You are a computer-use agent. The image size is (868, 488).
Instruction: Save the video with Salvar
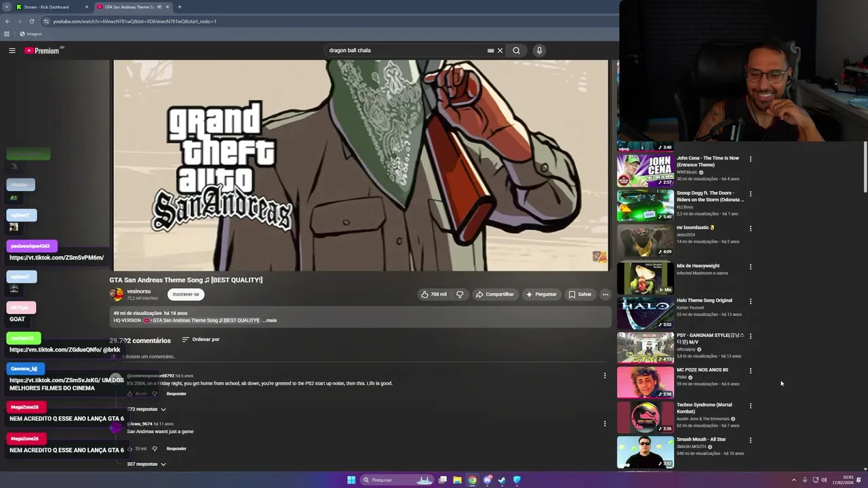point(580,294)
